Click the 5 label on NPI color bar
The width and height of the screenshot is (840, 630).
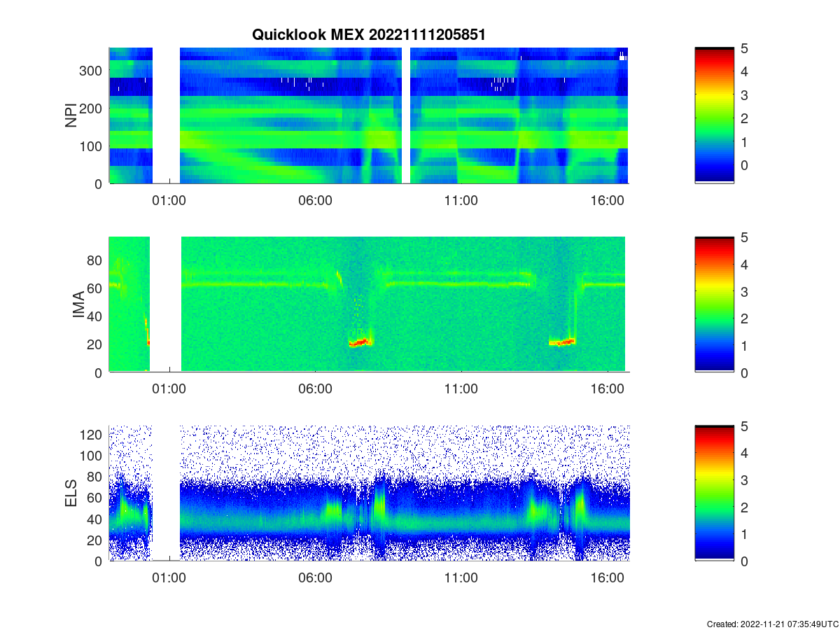(x=743, y=48)
